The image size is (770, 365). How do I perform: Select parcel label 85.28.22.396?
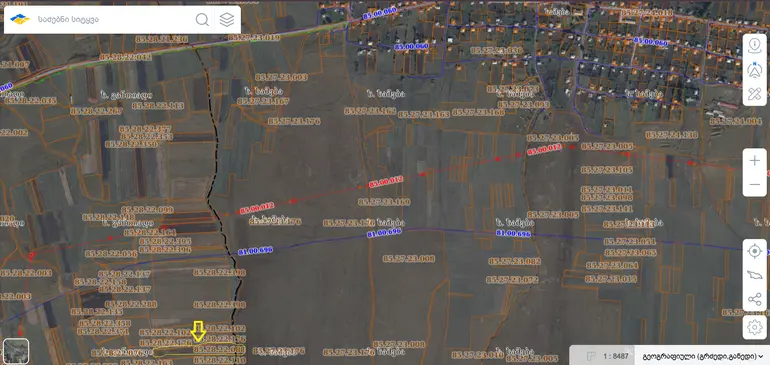point(165,250)
